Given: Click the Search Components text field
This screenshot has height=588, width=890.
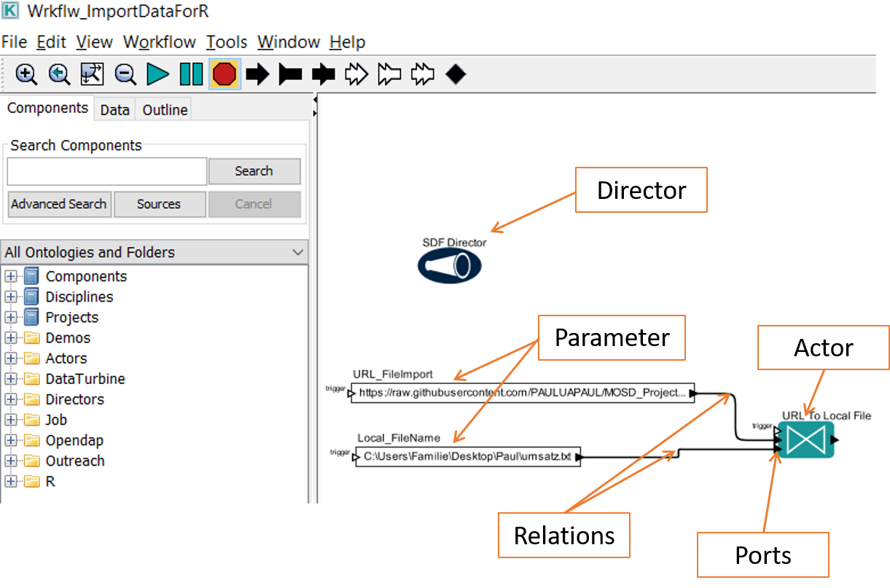Looking at the screenshot, I should 107,171.
